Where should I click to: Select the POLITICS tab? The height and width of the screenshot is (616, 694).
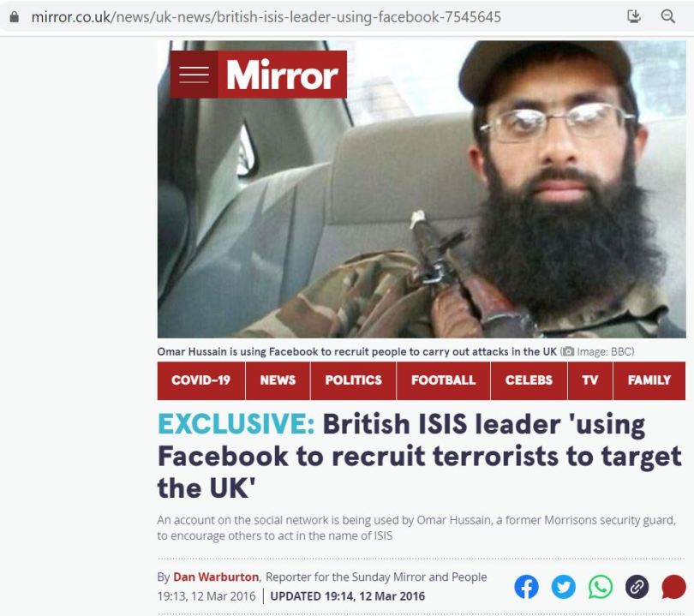coord(354,380)
